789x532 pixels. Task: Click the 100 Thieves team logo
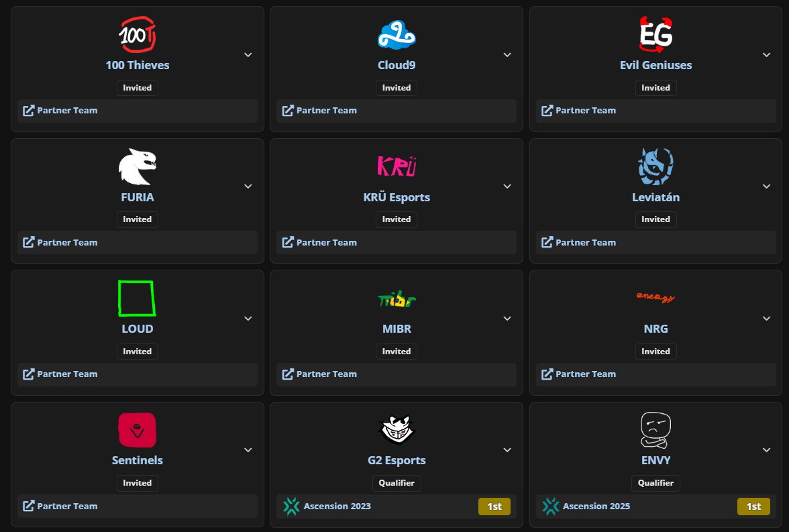(x=138, y=35)
